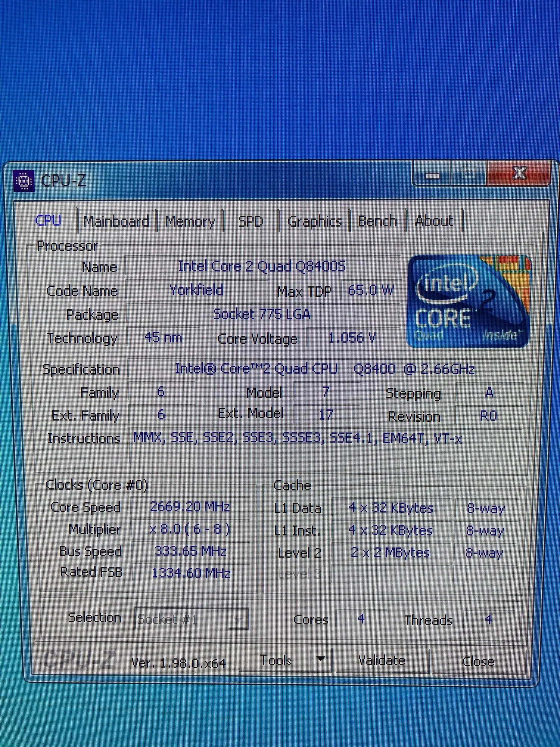Click the Intel Core 2 Quad logo
Image resolution: width=560 pixels, height=747 pixels.
tap(469, 301)
